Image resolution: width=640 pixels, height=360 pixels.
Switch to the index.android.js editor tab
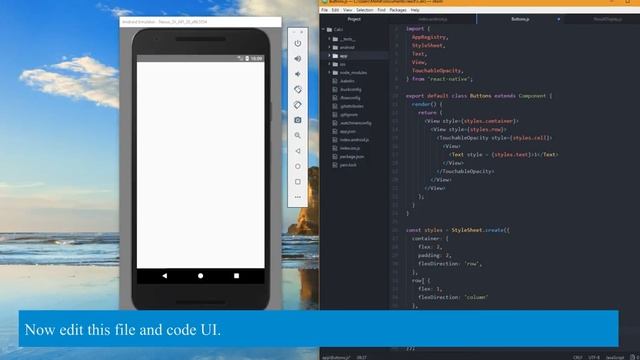coord(433,19)
